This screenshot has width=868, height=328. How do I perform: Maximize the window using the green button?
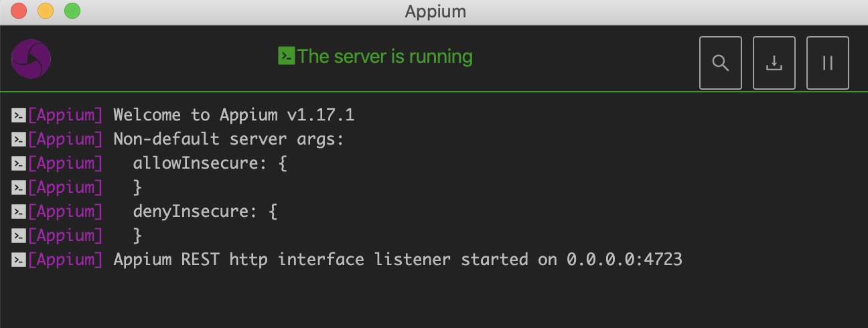point(72,11)
